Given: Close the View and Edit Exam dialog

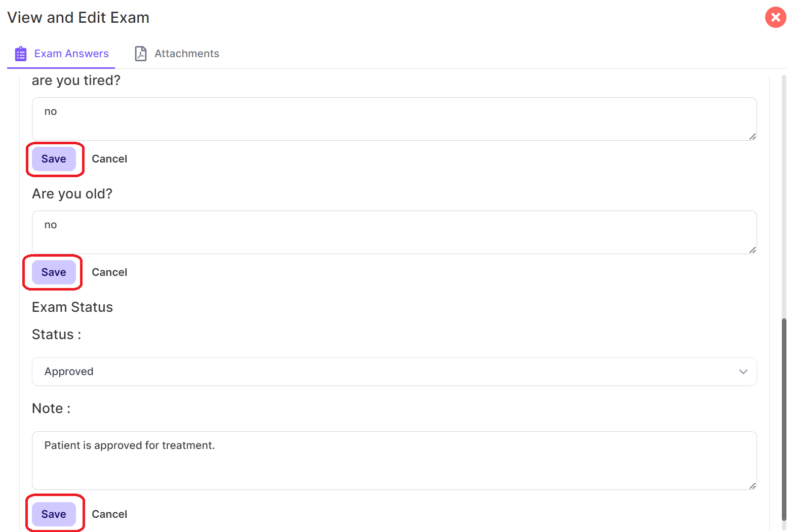Looking at the screenshot, I should (775, 18).
